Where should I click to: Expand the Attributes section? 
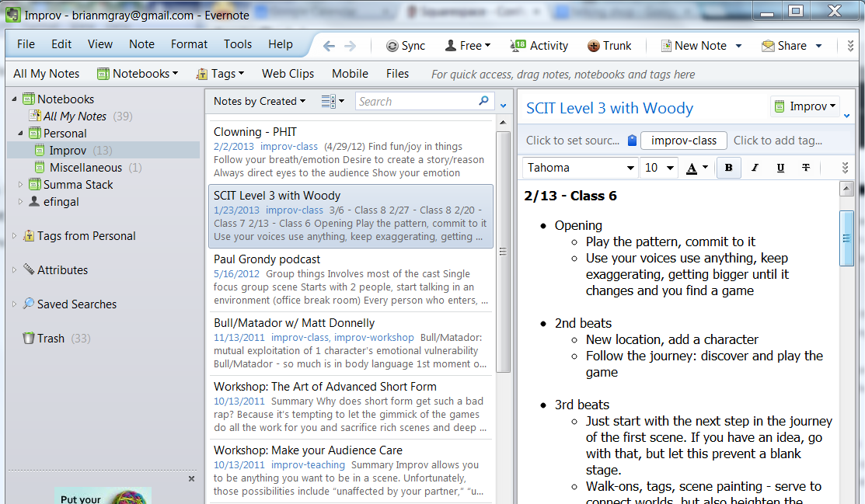click(14, 270)
